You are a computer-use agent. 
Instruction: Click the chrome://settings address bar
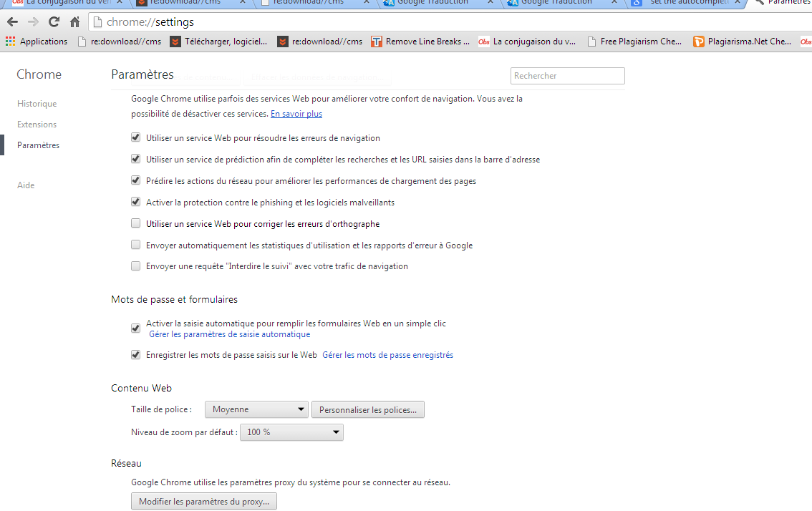click(450, 21)
